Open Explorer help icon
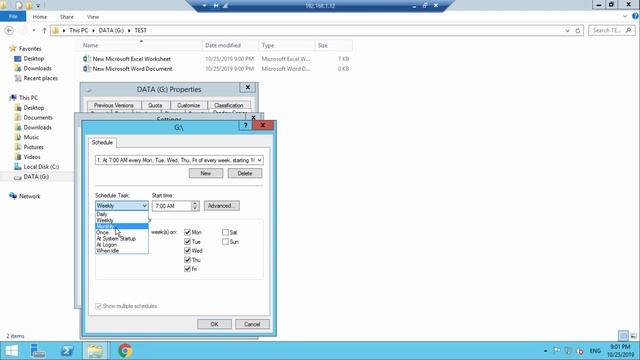Screen dimensions: 640x360 [636, 16]
